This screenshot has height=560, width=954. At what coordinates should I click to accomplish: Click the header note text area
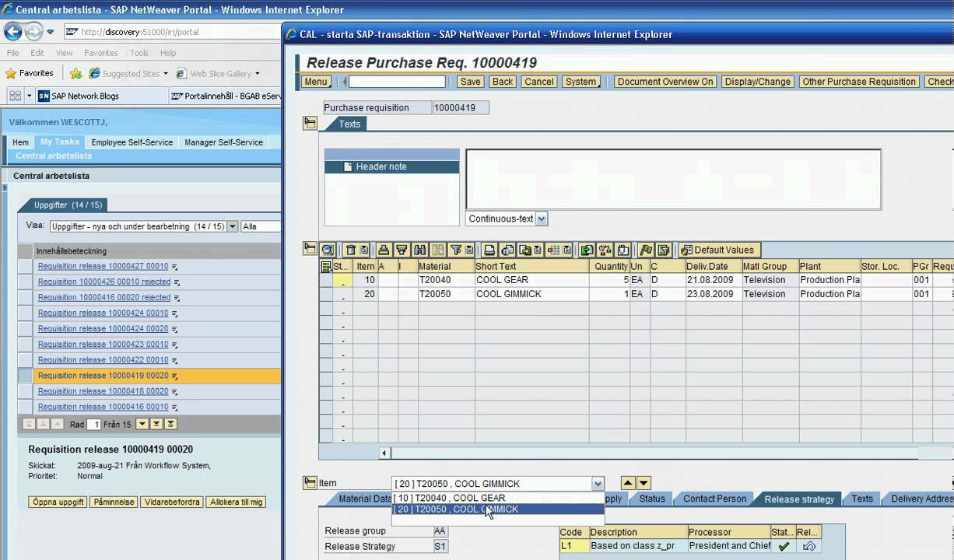click(x=673, y=180)
